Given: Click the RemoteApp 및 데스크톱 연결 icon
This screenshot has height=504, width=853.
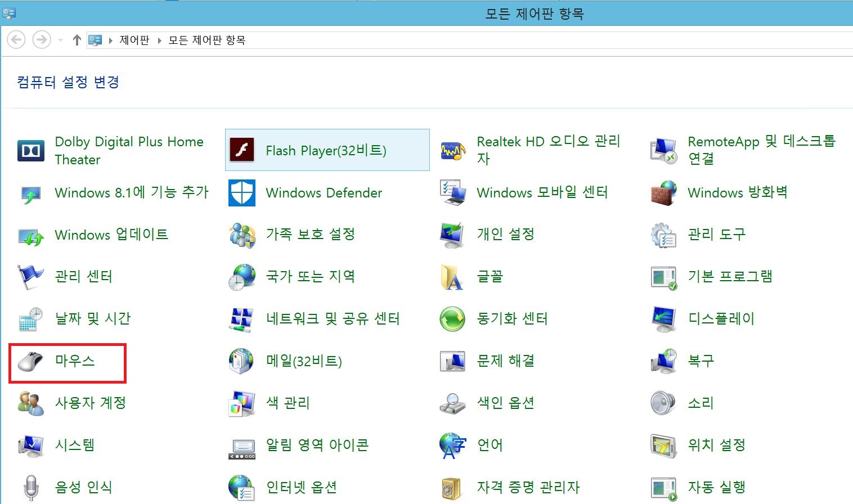Looking at the screenshot, I should (x=664, y=150).
